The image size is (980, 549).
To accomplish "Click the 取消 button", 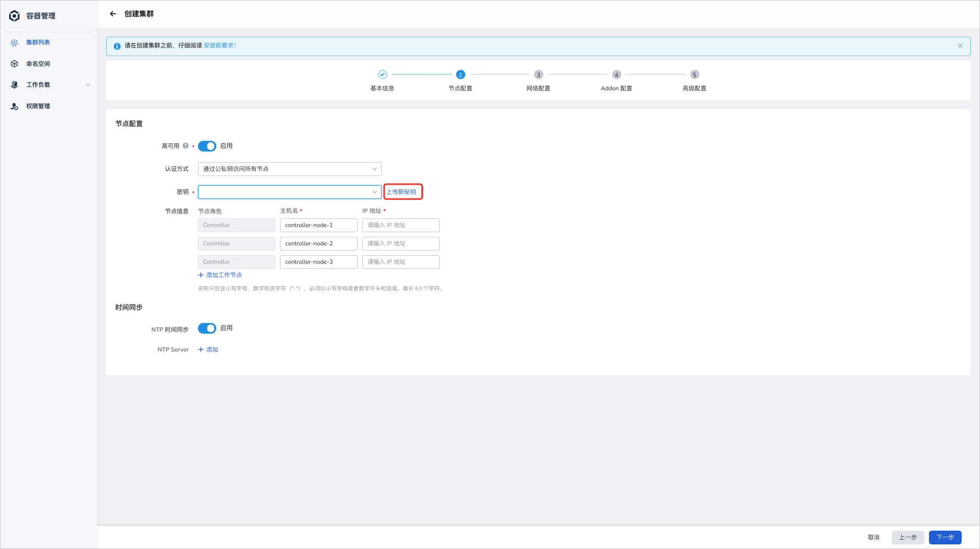I will pos(873,537).
